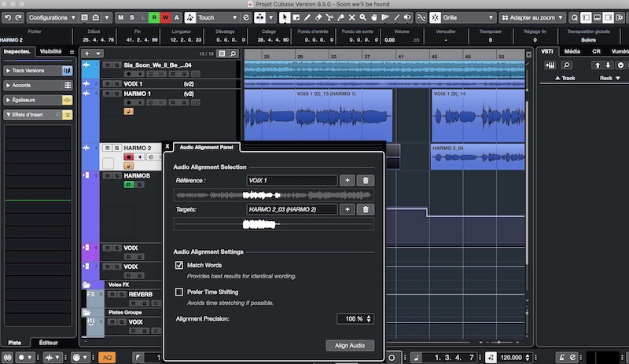Select the Split scissors tool
This screenshot has width=629, height=364.
(x=329, y=17)
